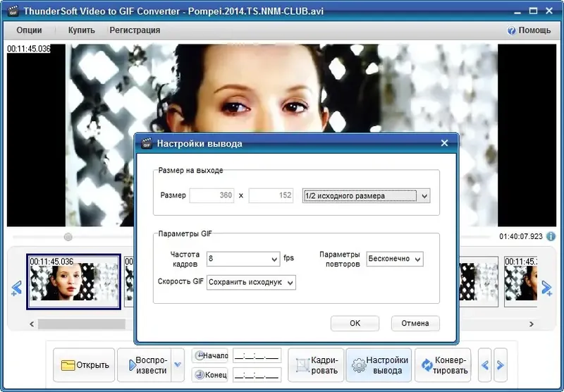Open Помощь help link
This screenshot has width=564, height=392.
coord(529,30)
